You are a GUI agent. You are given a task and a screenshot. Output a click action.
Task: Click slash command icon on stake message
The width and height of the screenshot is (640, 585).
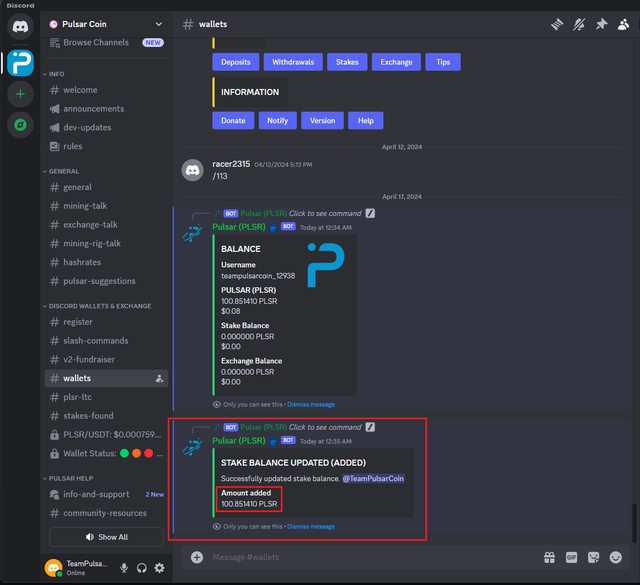(x=370, y=427)
